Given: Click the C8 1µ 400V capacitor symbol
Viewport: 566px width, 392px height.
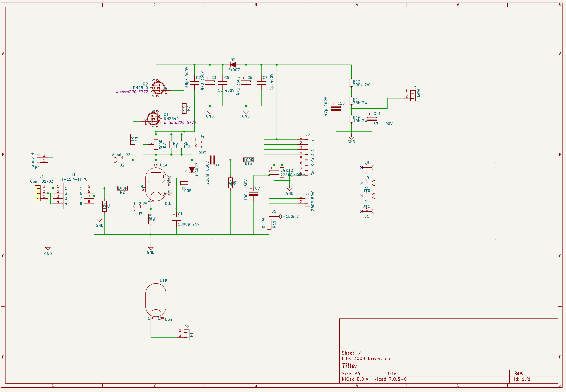Looking at the screenshot, I should coord(261,83).
